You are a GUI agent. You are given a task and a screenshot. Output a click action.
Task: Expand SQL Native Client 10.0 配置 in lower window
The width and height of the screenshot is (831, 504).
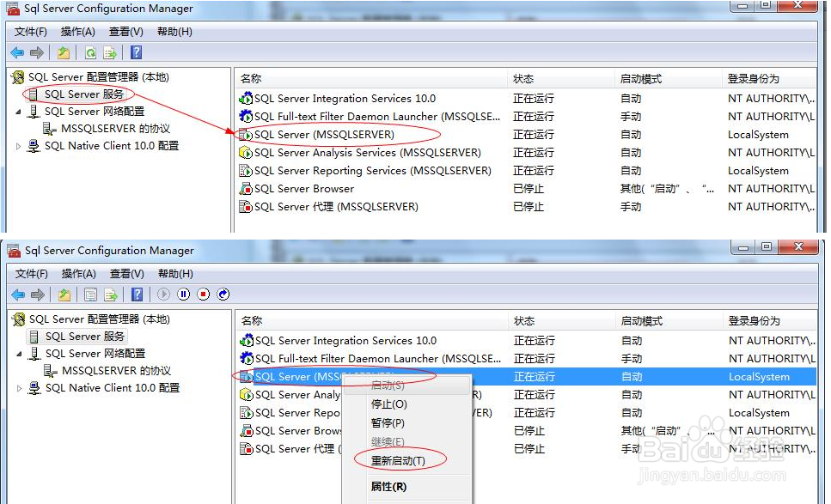(x=20, y=388)
